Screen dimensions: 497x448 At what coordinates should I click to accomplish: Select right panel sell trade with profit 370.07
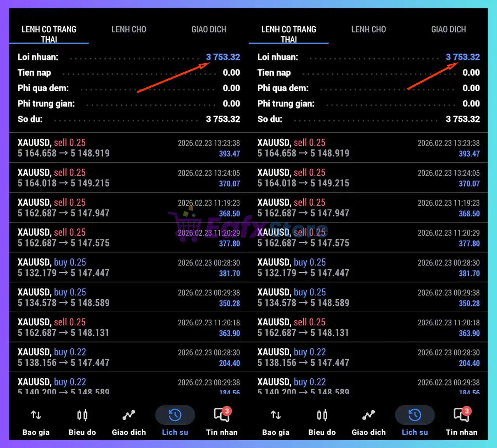(x=368, y=178)
